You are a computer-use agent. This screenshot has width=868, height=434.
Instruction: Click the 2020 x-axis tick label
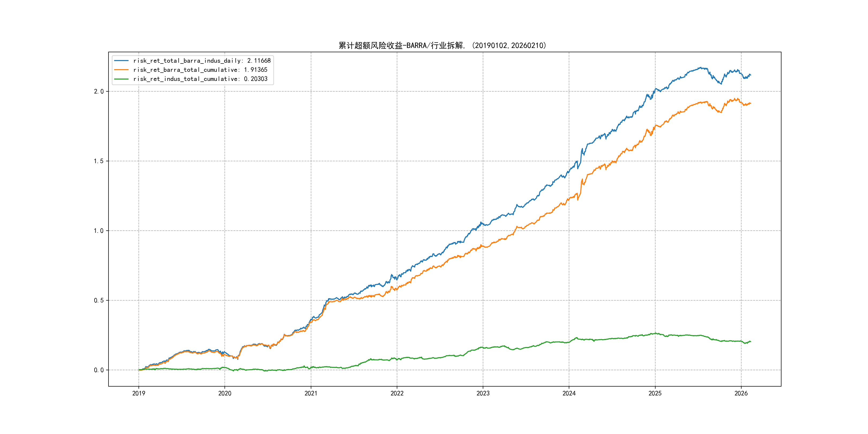[225, 393]
